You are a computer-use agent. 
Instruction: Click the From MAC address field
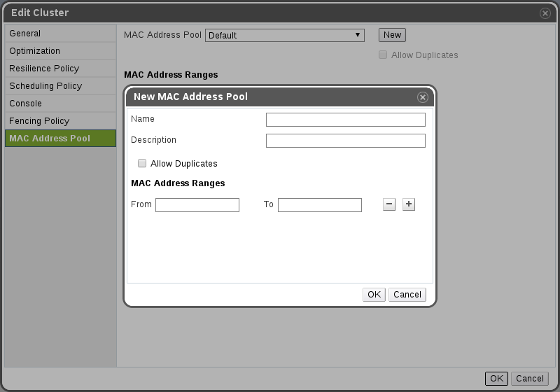pos(197,205)
